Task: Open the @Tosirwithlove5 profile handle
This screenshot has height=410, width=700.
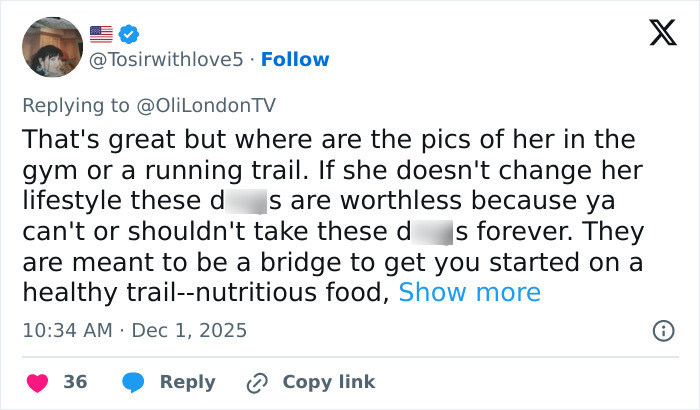Action: [167, 60]
